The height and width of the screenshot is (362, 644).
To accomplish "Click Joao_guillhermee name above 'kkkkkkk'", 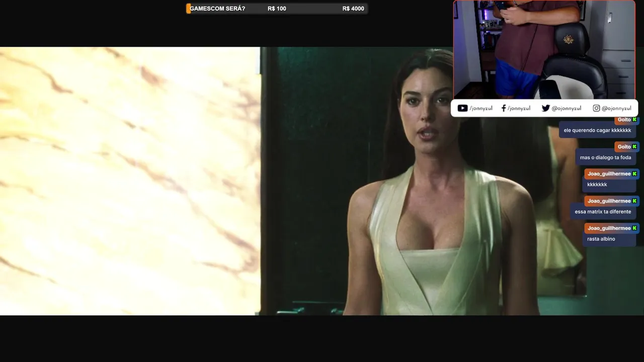I will (x=609, y=174).
